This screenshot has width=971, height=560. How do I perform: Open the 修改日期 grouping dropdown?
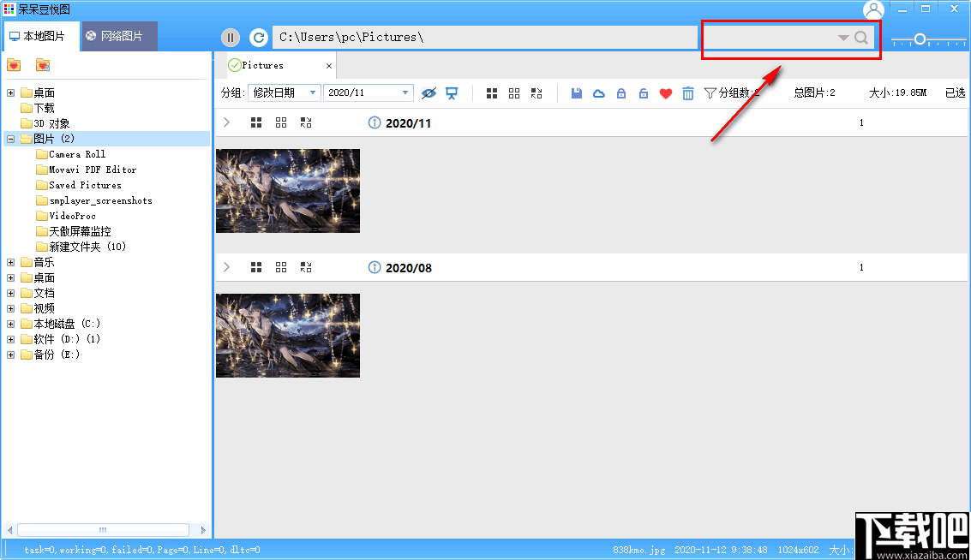285,92
